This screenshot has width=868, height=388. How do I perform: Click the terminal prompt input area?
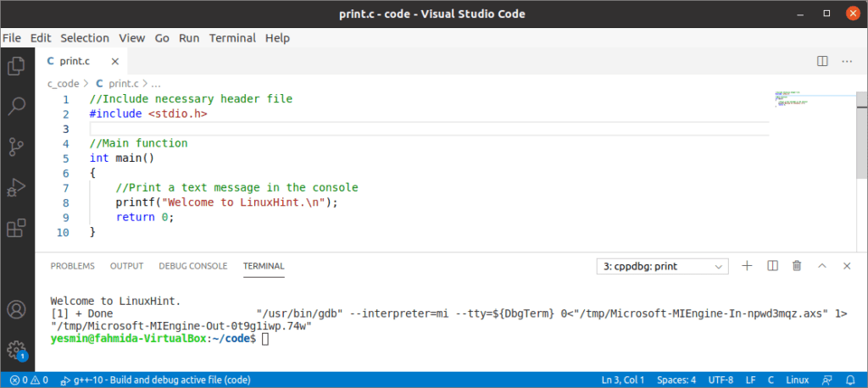[x=265, y=338]
